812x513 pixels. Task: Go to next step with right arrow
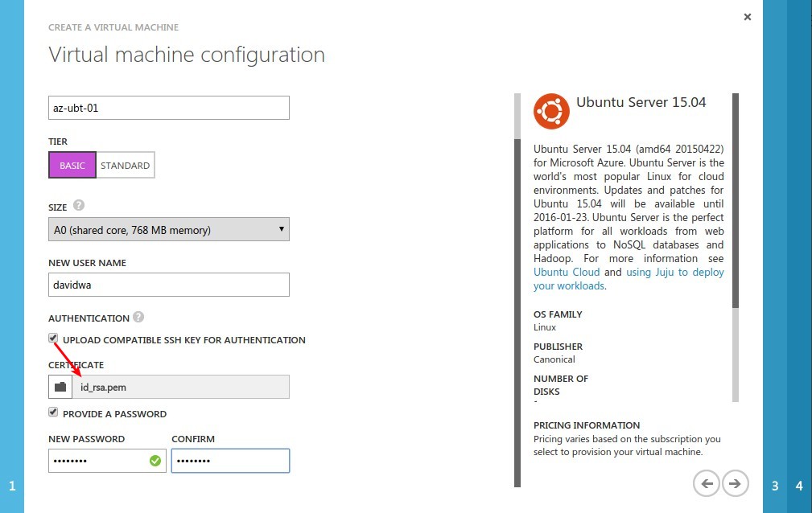pos(736,483)
